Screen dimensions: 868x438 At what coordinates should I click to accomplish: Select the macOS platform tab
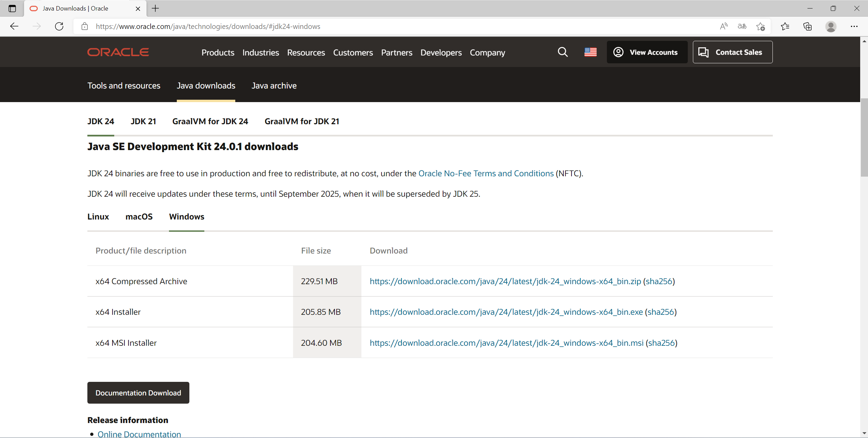point(139,217)
